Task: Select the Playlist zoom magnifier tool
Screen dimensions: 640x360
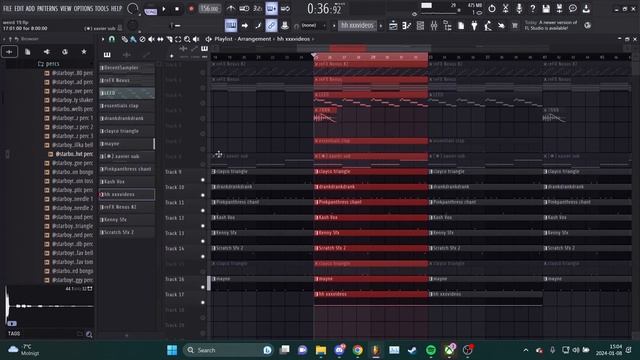Action: [187, 39]
